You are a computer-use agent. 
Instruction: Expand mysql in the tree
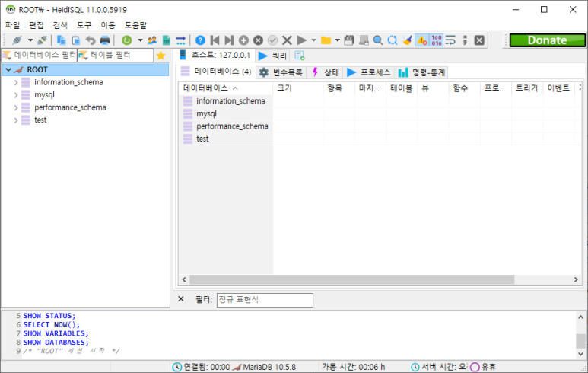point(16,95)
